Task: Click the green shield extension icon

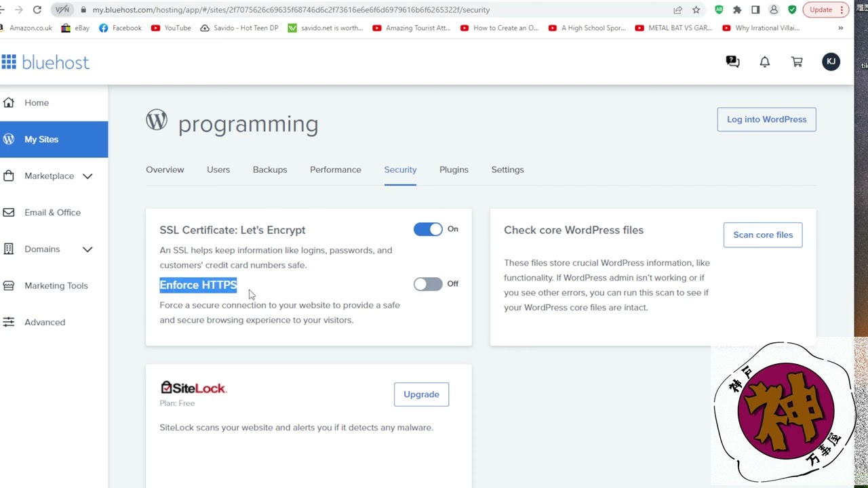Action: pos(792,9)
